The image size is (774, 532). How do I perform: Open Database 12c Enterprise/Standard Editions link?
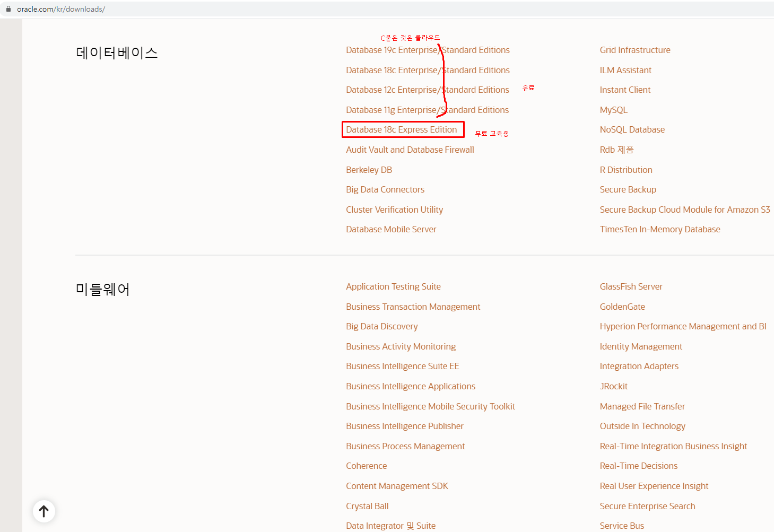point(428,90)
